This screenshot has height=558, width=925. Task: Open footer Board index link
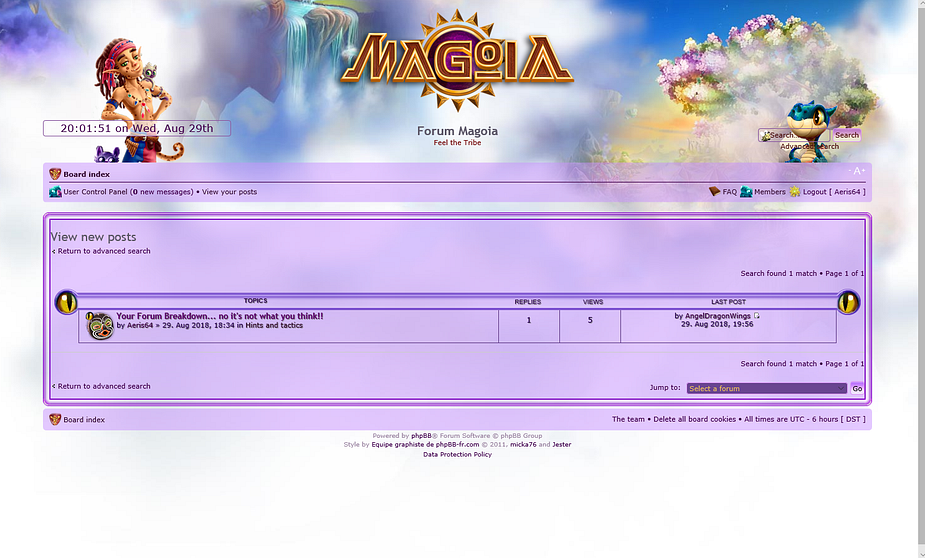click(x=84, y=420)
